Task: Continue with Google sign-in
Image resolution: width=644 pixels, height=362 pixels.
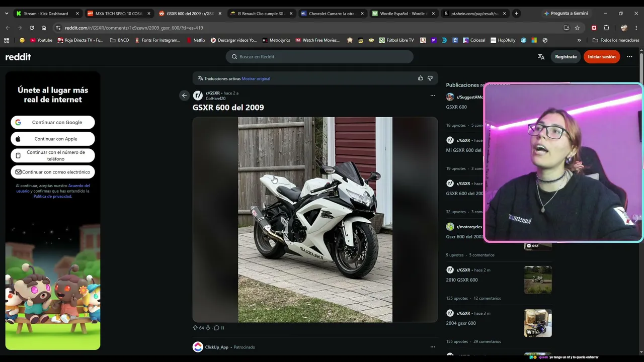Action: tap(53, 122)
